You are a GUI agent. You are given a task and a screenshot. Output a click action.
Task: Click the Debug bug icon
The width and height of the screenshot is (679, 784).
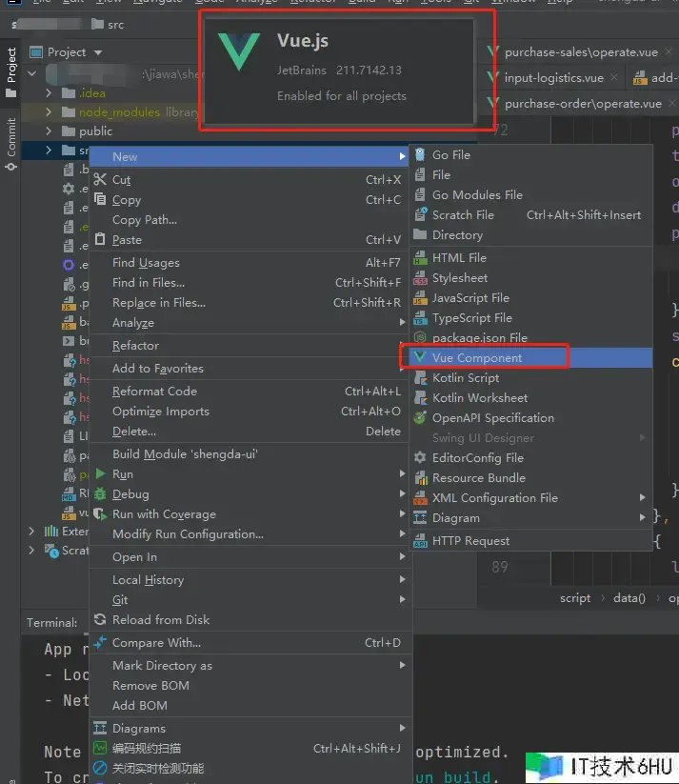coord(99,494)
